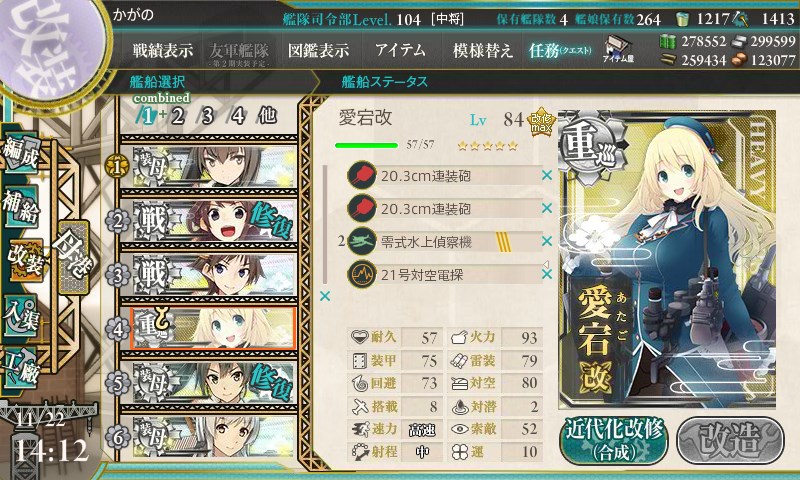Viewport: 800px width, 480px height.
Task: Open 図鑑表示 encyclopedia menu
Action: tap(318, 50)
